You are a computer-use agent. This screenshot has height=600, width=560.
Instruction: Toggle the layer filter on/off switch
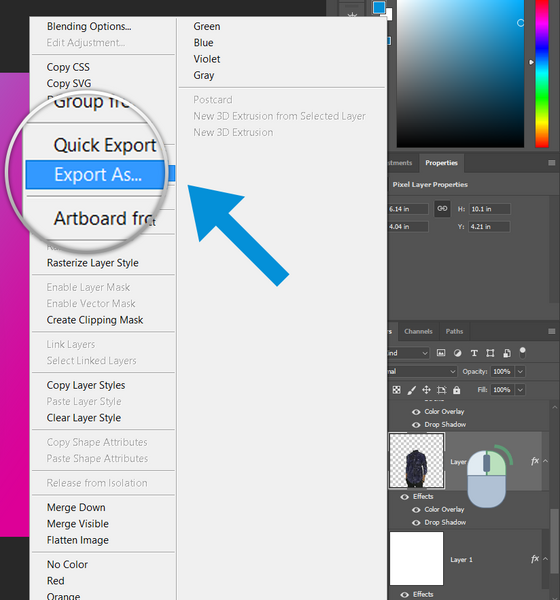tap(522, 352)
